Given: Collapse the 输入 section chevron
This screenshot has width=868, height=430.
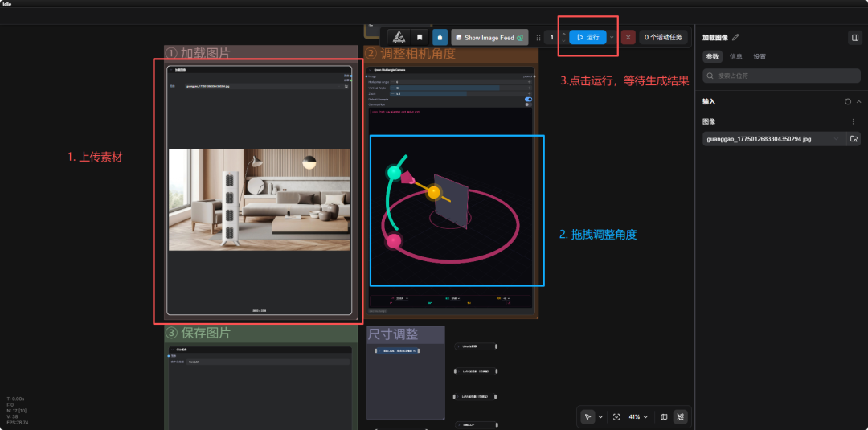Looking at the screenshot, I should [x=858, y=102].
